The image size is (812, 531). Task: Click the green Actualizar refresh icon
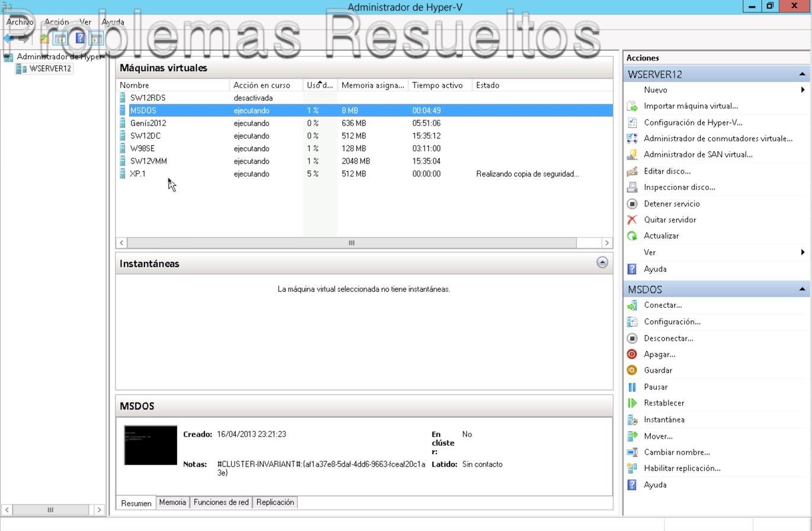(632, 236)
